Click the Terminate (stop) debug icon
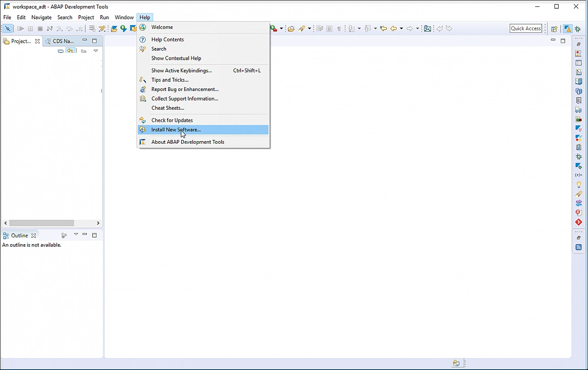Screen dimensions: 588x370 click(x=40, y=28)
